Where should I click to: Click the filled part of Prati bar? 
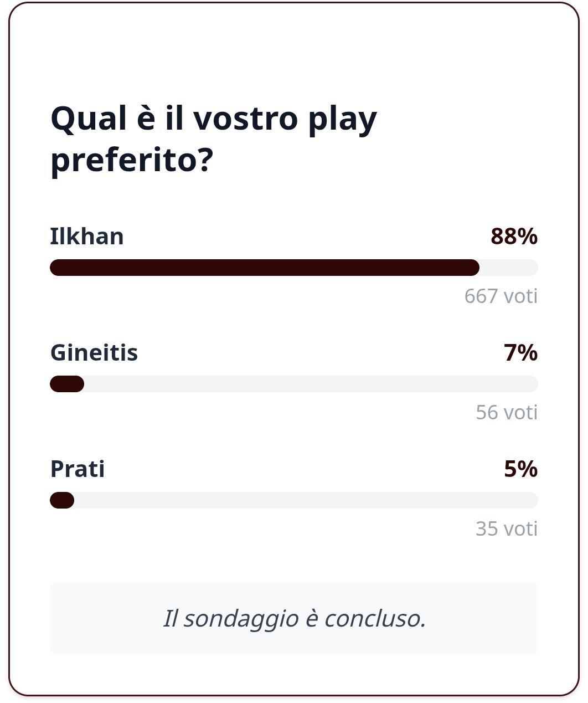pyautogui.click(x=62, y=500)
